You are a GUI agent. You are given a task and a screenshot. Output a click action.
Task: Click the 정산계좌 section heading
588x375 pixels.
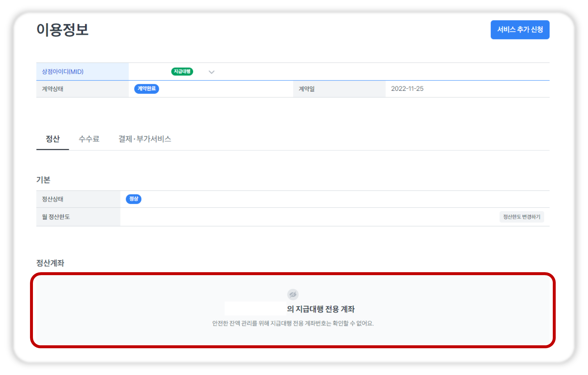click(x=50, y=263)
